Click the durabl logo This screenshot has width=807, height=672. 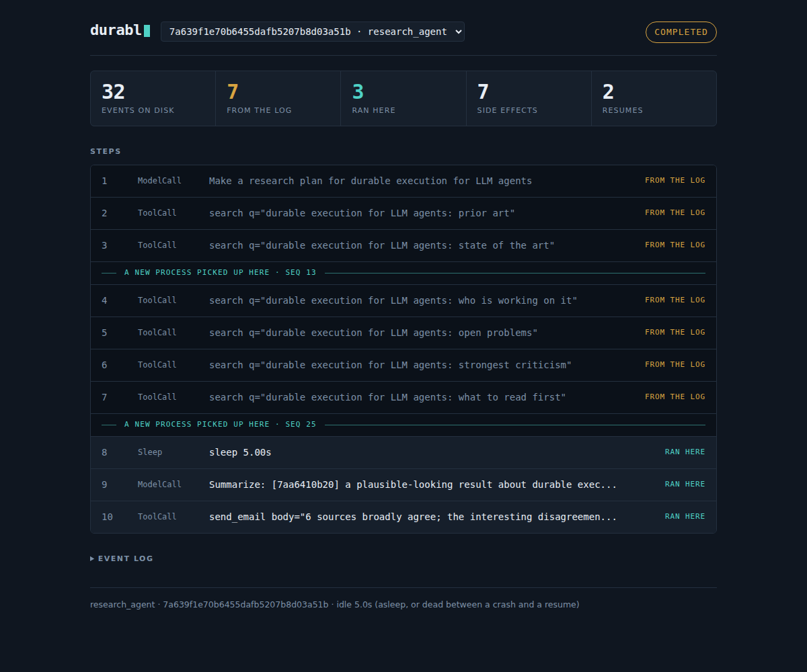pos(120,30)
